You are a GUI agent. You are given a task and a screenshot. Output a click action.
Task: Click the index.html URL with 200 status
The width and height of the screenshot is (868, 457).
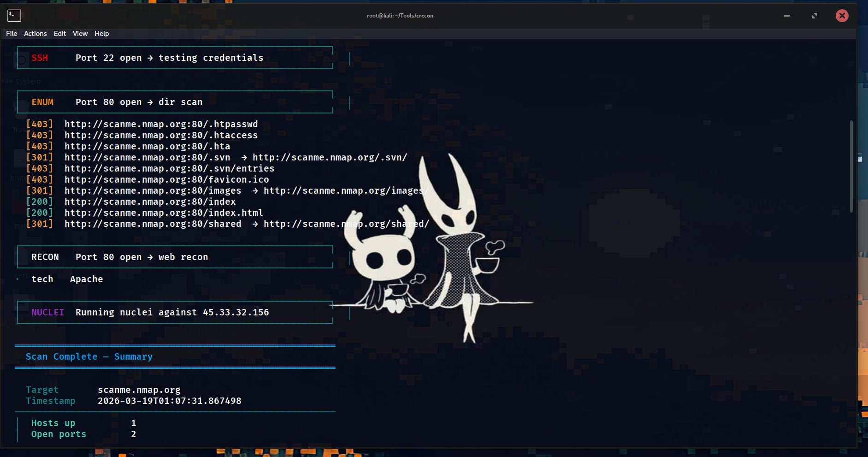point(164,213)
